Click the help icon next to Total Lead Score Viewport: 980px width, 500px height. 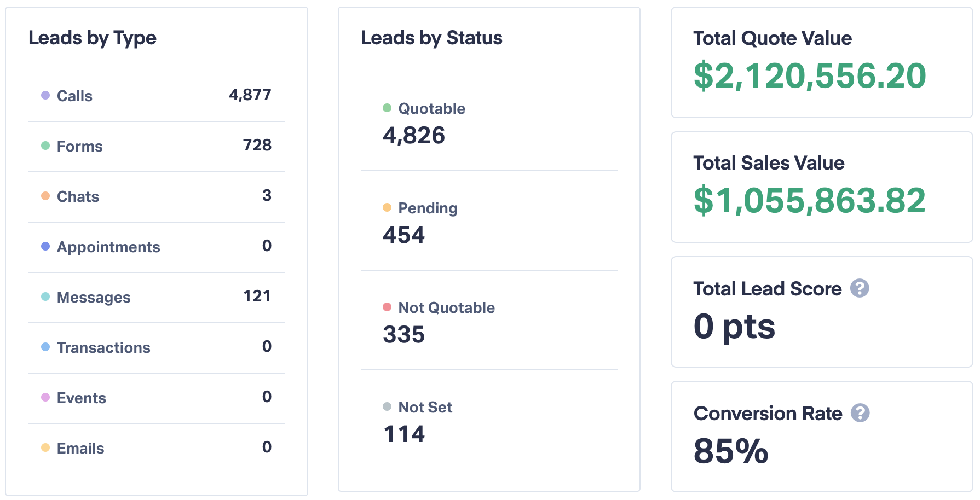click(x=860, y=288)
